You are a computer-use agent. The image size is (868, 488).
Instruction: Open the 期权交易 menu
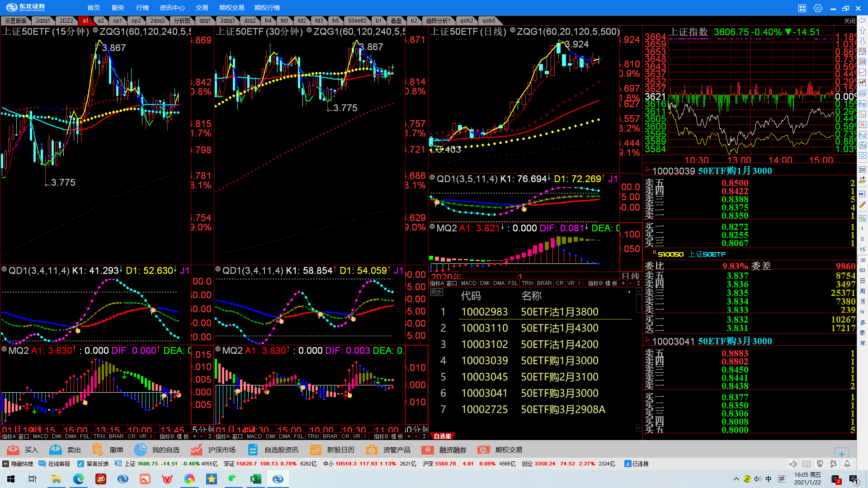click(231, 8)
